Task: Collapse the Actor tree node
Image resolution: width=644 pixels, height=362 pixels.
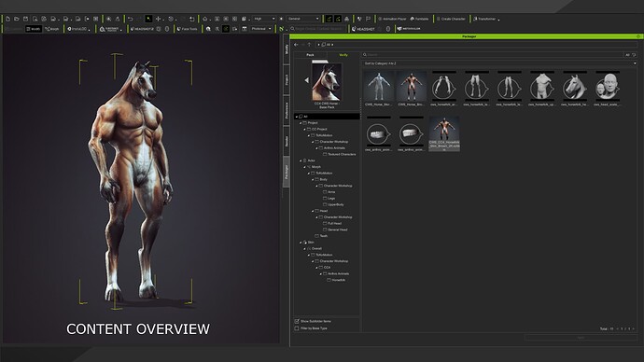Action: point(301,160)
